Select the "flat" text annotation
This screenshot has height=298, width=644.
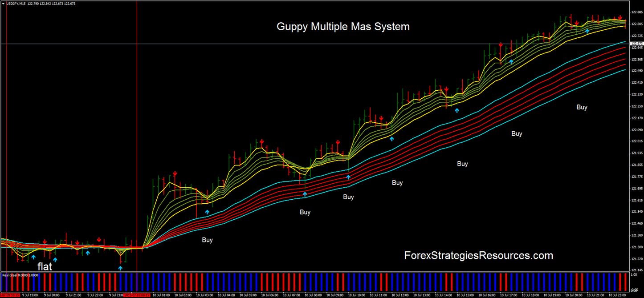click(45, 266)
